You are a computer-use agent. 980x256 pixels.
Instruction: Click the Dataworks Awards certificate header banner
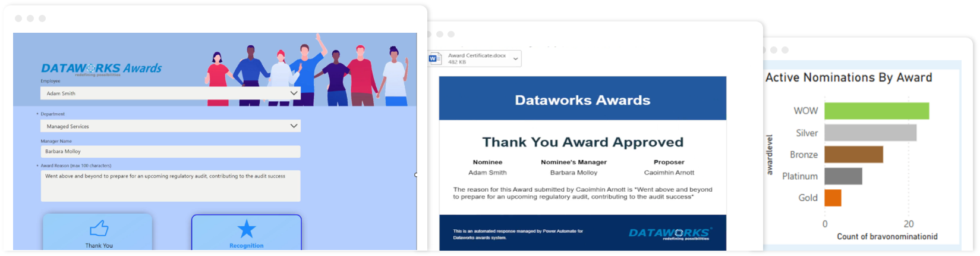tap(582, 99)
